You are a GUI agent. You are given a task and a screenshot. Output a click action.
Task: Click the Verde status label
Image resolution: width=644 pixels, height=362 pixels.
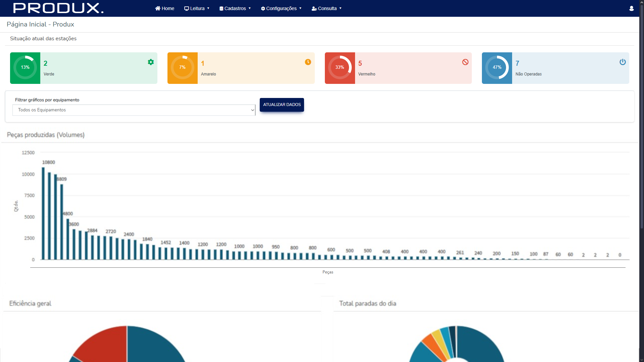pyautogui.click(x=49, y=74)
